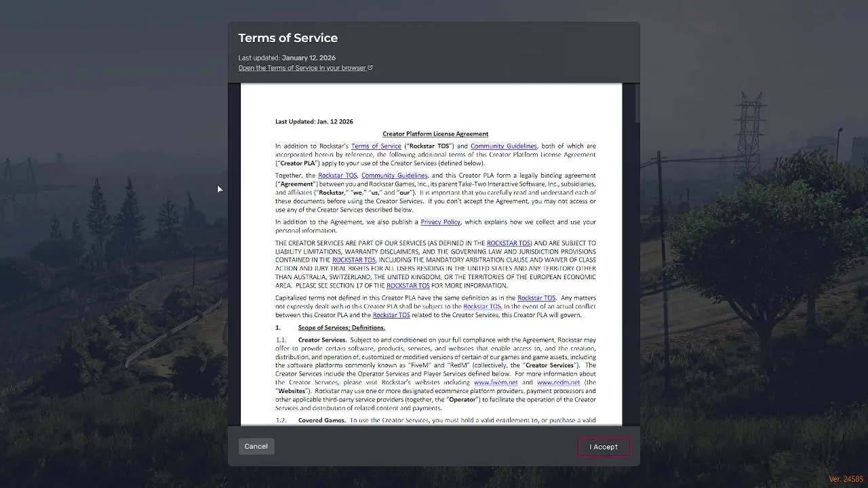Click the 'Terms of Service' dialog heading
Screen dimensions: 868x488
[x=288, y=38]
